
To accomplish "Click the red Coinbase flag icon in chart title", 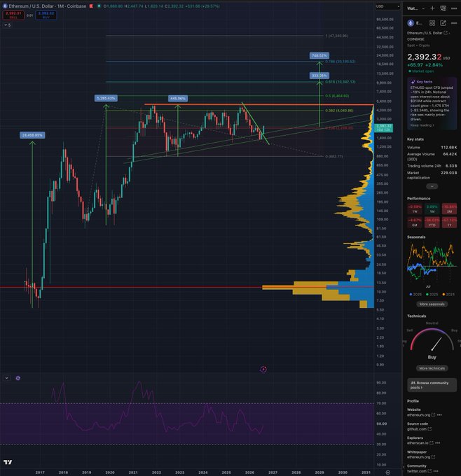I will click(x=91, y=6).
